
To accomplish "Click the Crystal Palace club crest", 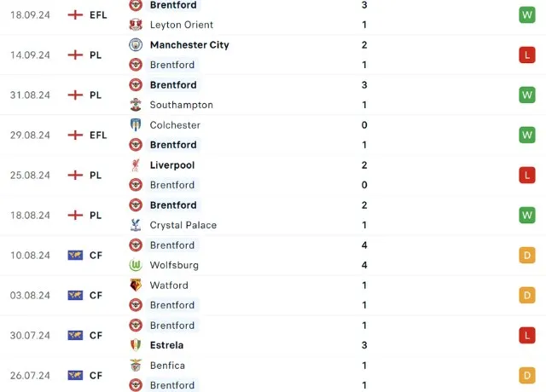I will (x=136, y=225).
